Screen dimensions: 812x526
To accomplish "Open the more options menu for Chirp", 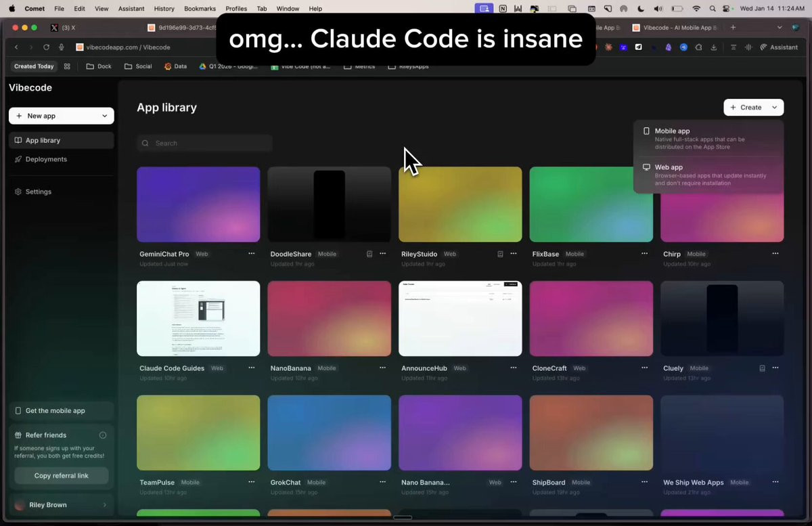I will pos(775,254).
